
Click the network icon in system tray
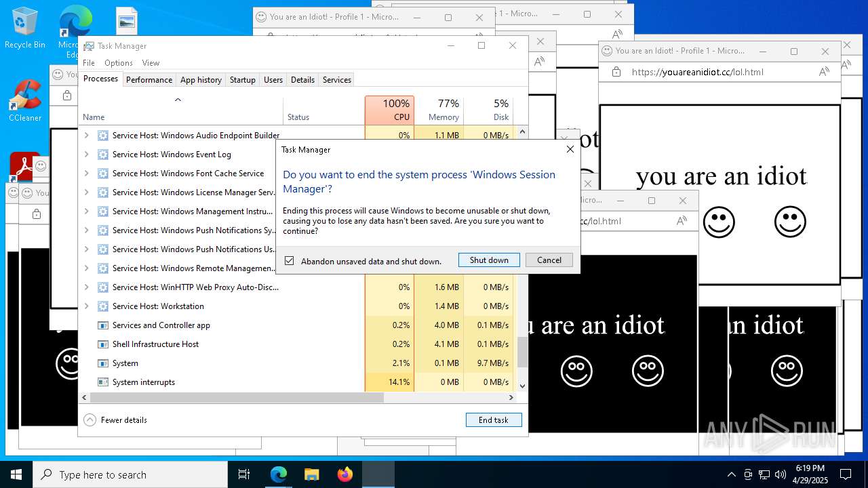764,474
